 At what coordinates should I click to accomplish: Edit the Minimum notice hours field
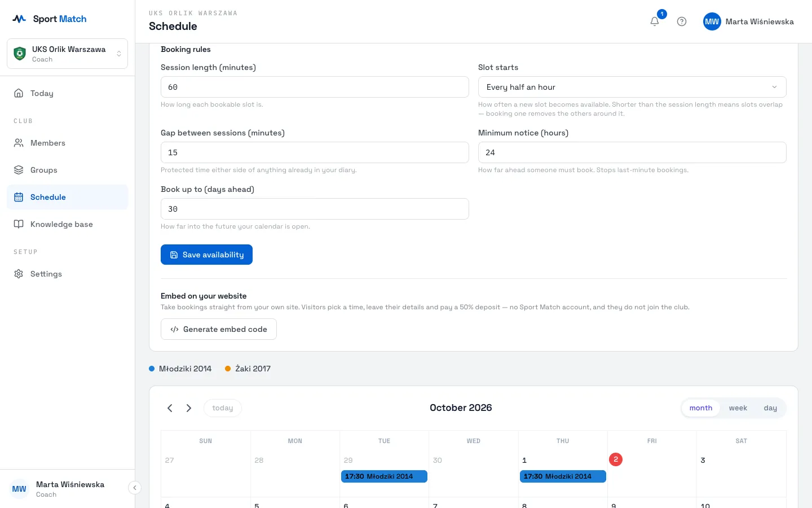click(632, 152)
